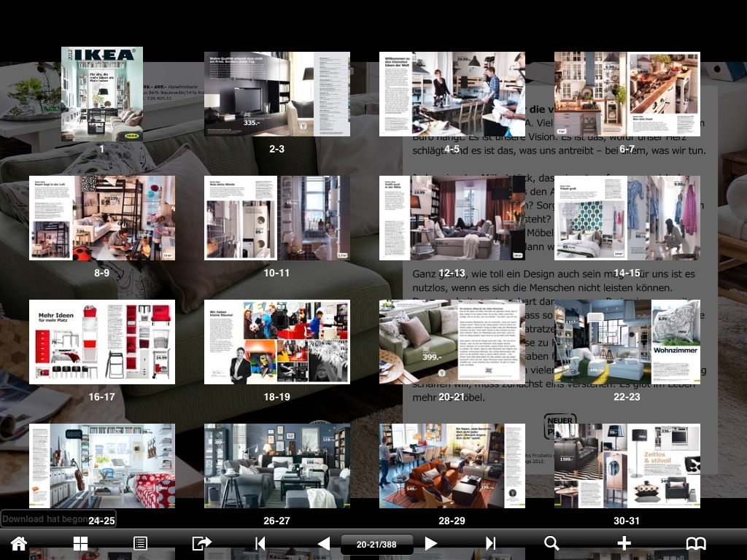Open the search magnifier icon
This screenshot has width=747, height=560.
coord(551,543)
